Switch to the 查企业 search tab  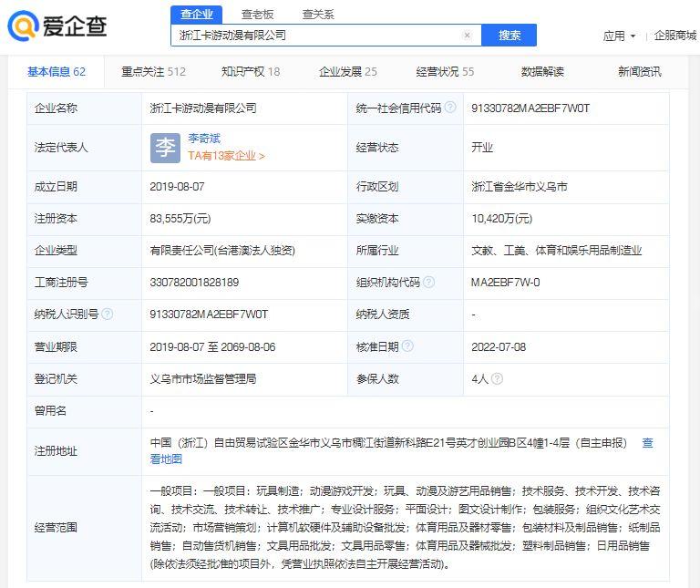click(x=197, y=15)
